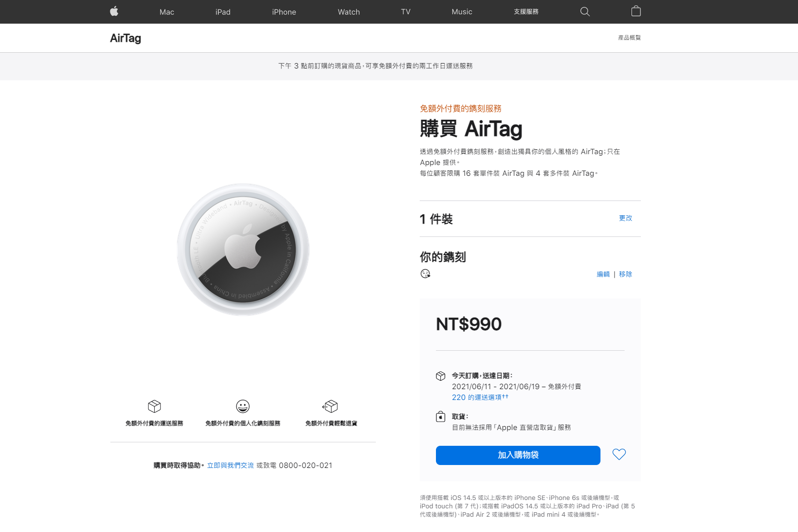This screenshot has width=798, height=532.
Task: Click 更改 to change pack size
Action: tap(626, 218)
